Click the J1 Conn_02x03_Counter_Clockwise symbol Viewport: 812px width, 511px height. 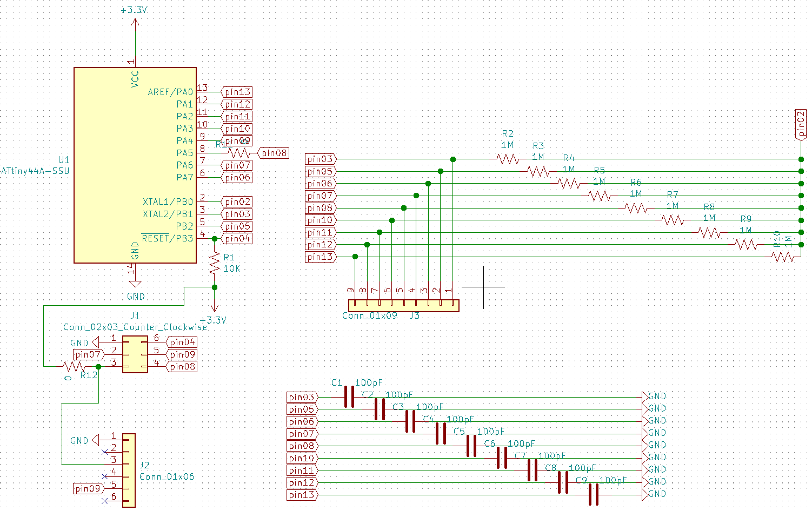coord(134,354)
